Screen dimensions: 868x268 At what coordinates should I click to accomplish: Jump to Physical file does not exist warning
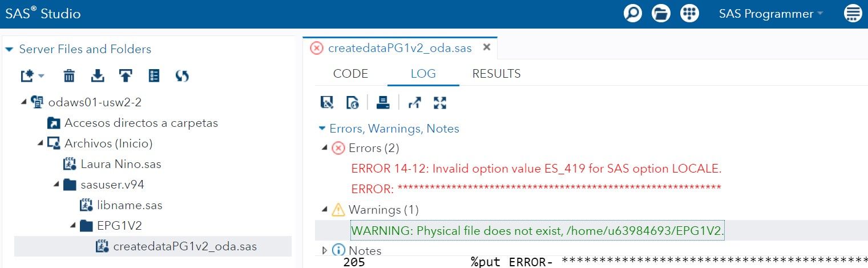[x=538, y=231]
